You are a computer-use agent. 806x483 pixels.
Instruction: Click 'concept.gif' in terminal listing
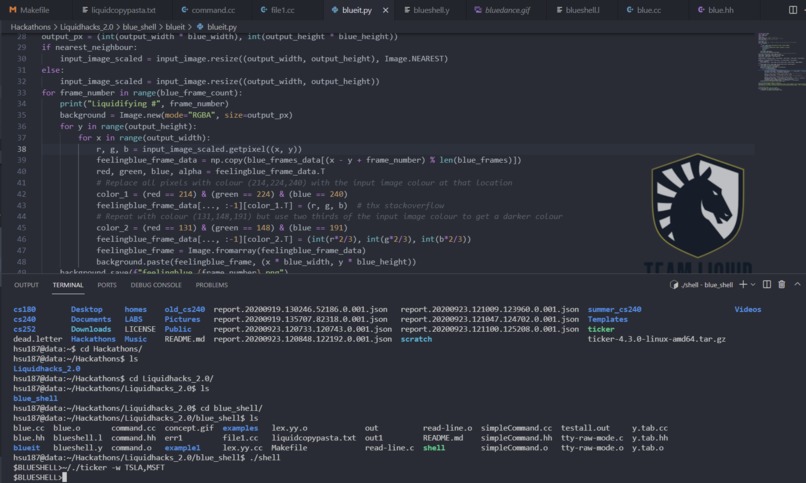189,428
